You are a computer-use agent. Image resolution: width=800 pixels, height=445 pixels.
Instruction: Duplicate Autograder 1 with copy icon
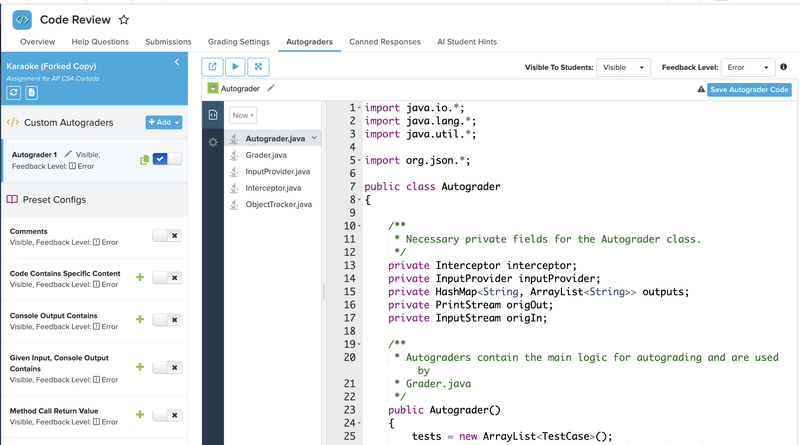144,160
